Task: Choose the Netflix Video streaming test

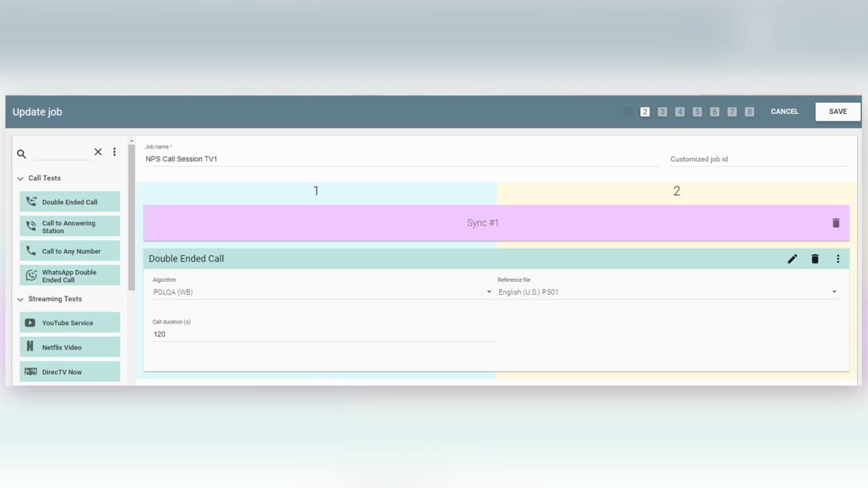Action: [x=69, y=346]
